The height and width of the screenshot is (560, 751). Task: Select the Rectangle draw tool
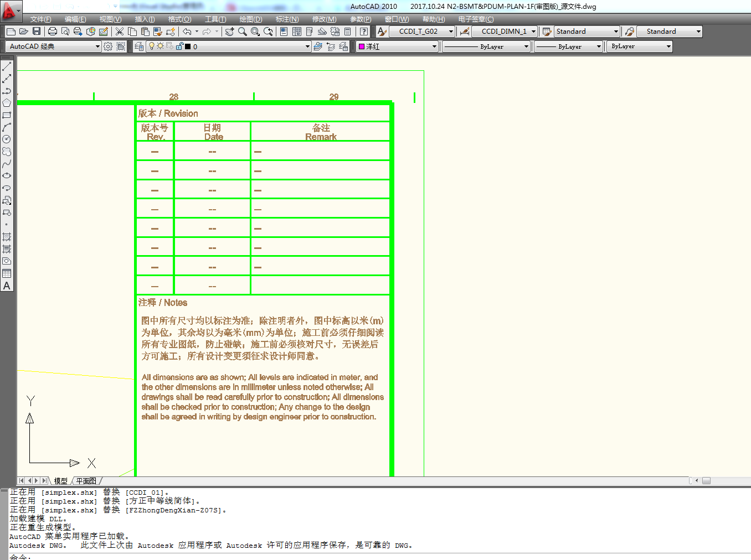coord(7,115)
